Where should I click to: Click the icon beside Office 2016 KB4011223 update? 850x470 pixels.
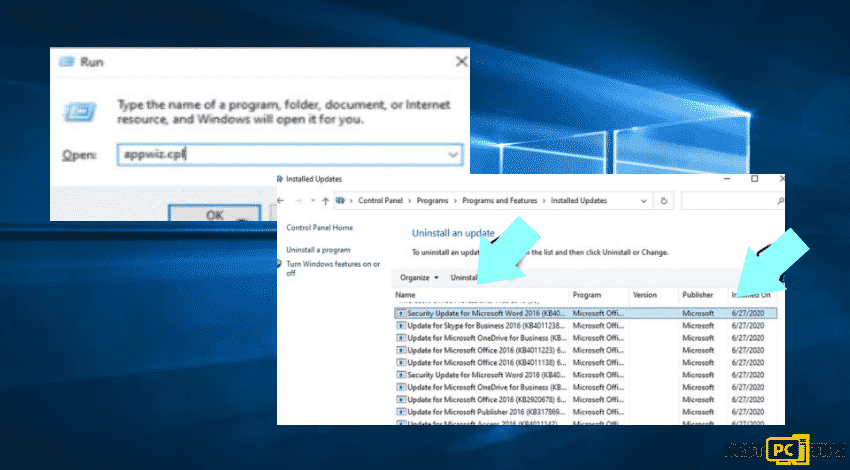401,350
